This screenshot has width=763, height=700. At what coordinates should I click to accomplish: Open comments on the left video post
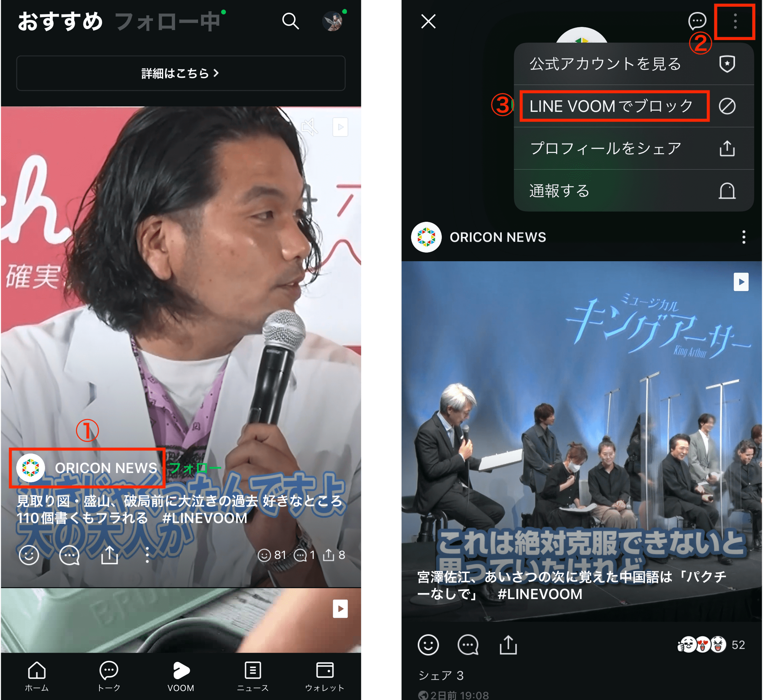point(69,555)
